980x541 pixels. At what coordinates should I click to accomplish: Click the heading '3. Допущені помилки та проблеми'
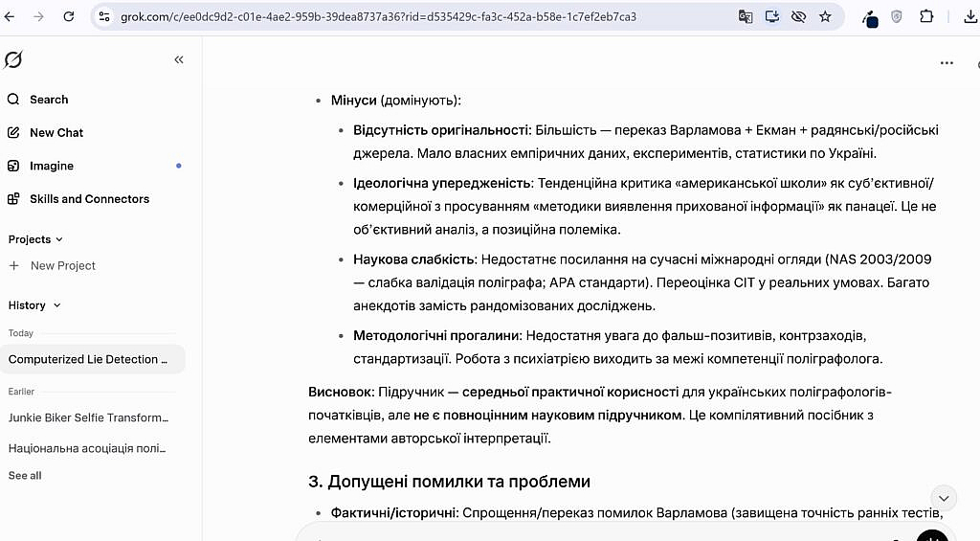coord(450,482)
